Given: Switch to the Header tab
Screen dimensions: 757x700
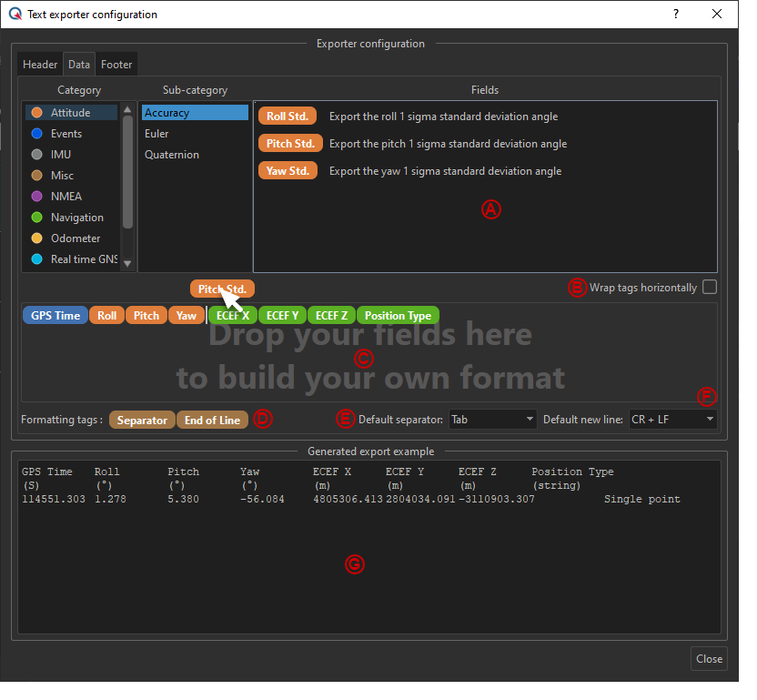Looking at the screenshot, I should [x=41, y=65].
